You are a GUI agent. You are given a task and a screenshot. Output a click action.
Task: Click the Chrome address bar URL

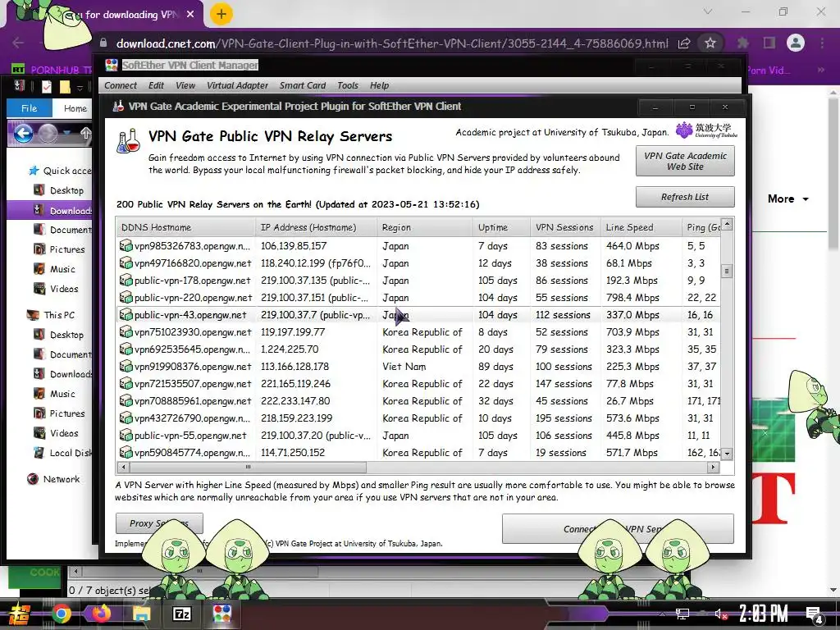click(392, 43)
